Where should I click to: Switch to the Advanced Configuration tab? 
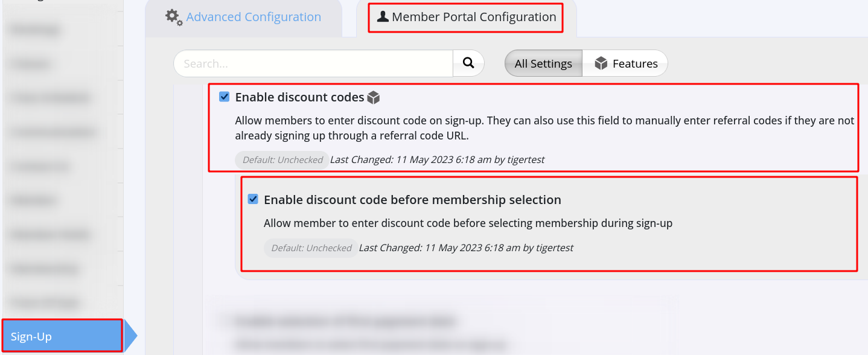(243, 18)
